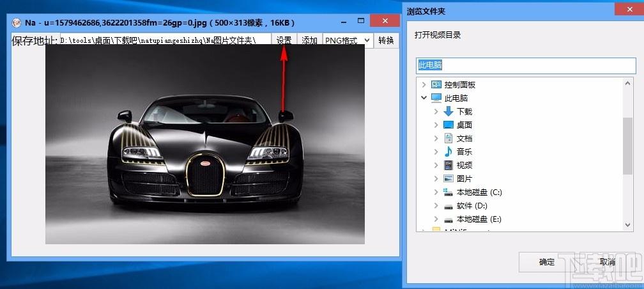Viewport: 644px width, 289px height.
Task: Select 桌面 folder label
Action: click(x=464, y=125)
